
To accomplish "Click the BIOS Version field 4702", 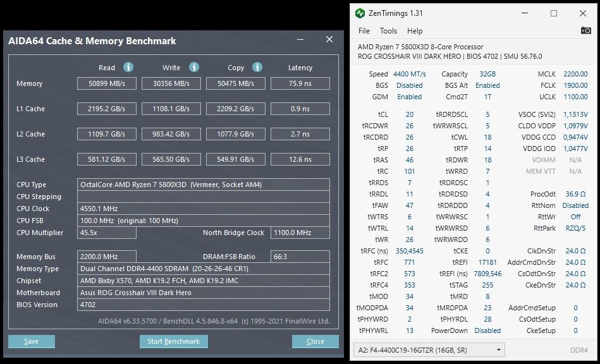I will coord(203,305).
